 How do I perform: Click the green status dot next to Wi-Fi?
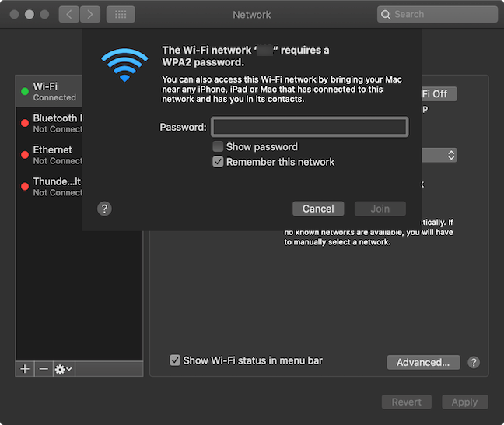pos(25,91)
